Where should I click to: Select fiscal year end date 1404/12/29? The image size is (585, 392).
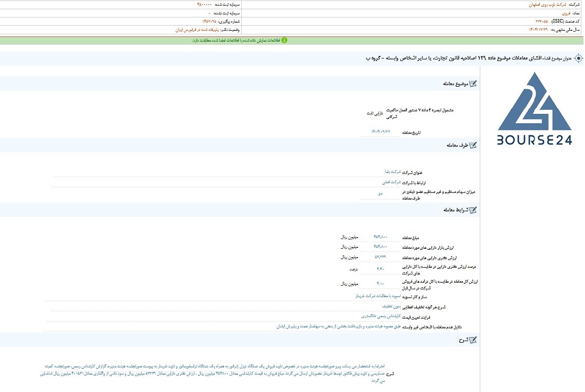[538, 29]
